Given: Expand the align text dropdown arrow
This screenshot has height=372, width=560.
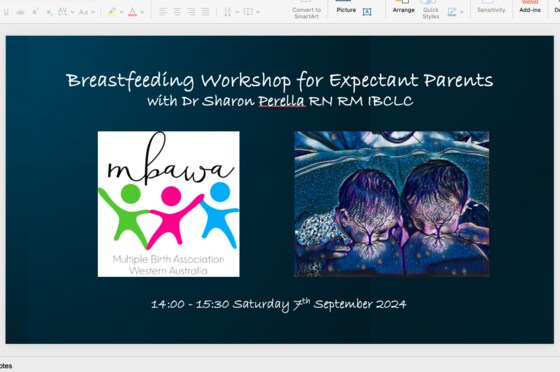Looking at the screenshot, I should [258, 12].
